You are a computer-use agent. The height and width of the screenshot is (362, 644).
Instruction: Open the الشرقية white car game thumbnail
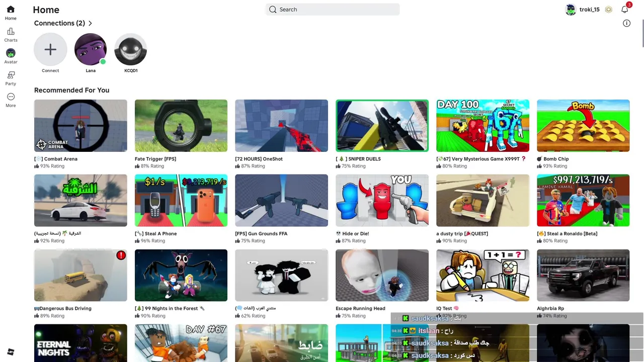point(80,201)
